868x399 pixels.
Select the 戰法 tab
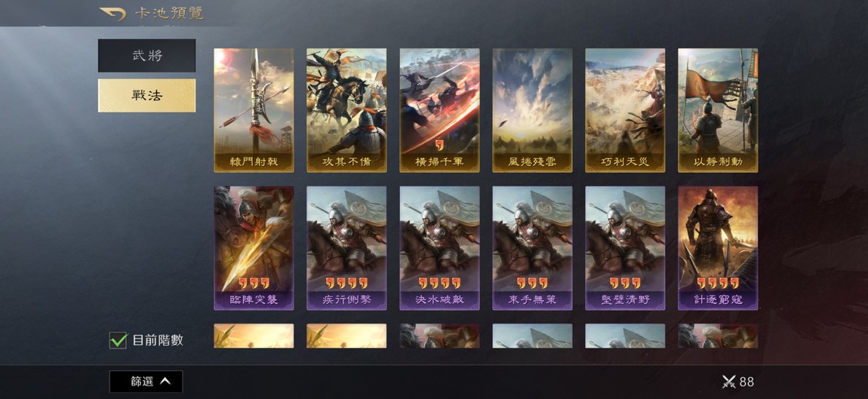(146, 95)
